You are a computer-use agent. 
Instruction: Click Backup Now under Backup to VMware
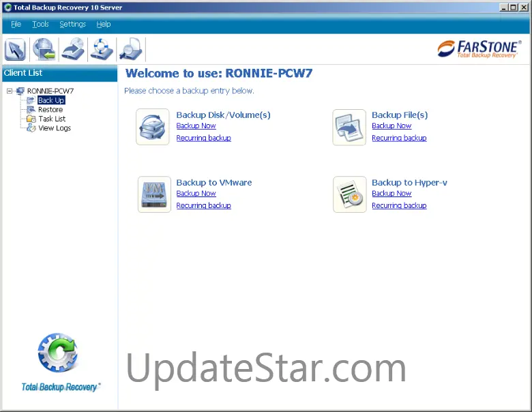[196, 193]
